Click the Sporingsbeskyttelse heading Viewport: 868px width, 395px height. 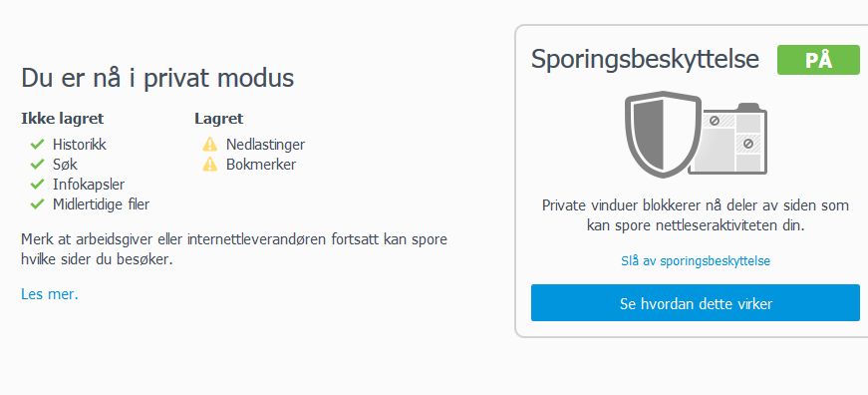tap(645, 59)
